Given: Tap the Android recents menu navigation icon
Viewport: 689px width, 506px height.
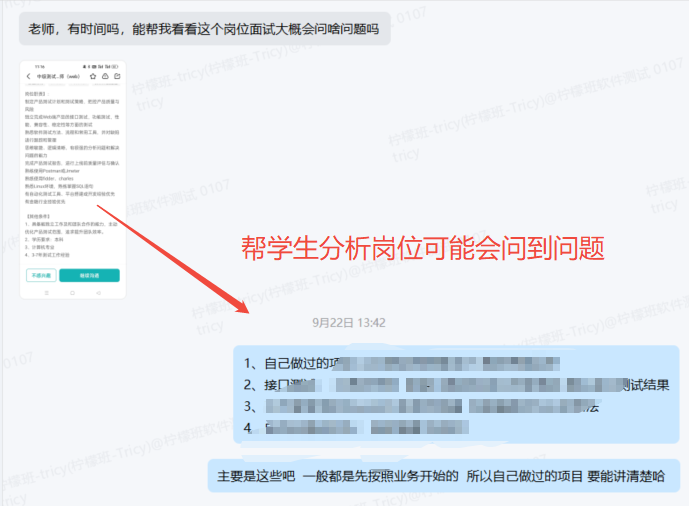Looking at the screenshot, I should (x=45, y=294).
